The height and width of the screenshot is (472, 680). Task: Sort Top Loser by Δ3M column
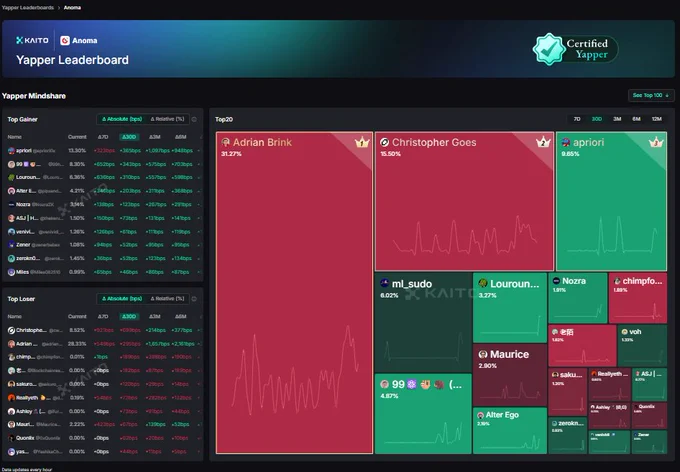pos(155,316)
